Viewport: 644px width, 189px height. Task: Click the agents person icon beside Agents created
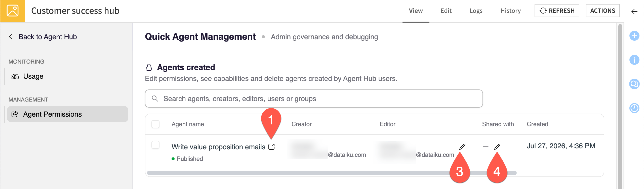click(x=149, y=67)
